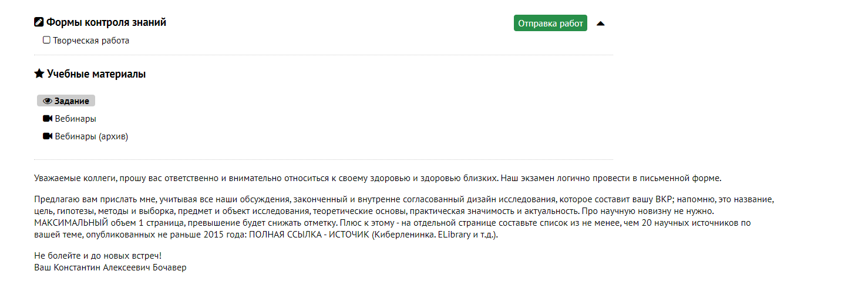Screen dimensions: 868x281
Task: Click the signature line Ваш Константин Алексеевич Бочавер
Action: [110, 267]
